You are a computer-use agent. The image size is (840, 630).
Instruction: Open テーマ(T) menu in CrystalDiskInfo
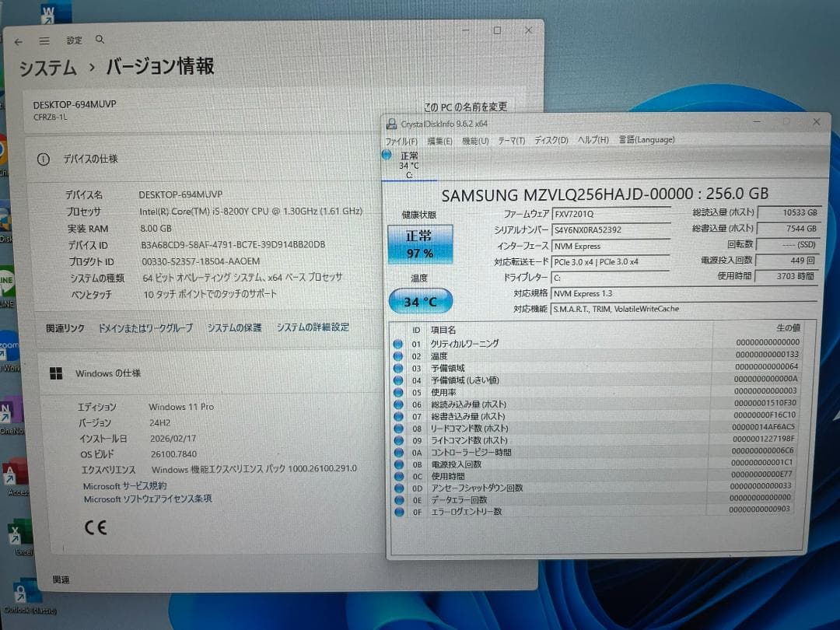click(512, 140)
